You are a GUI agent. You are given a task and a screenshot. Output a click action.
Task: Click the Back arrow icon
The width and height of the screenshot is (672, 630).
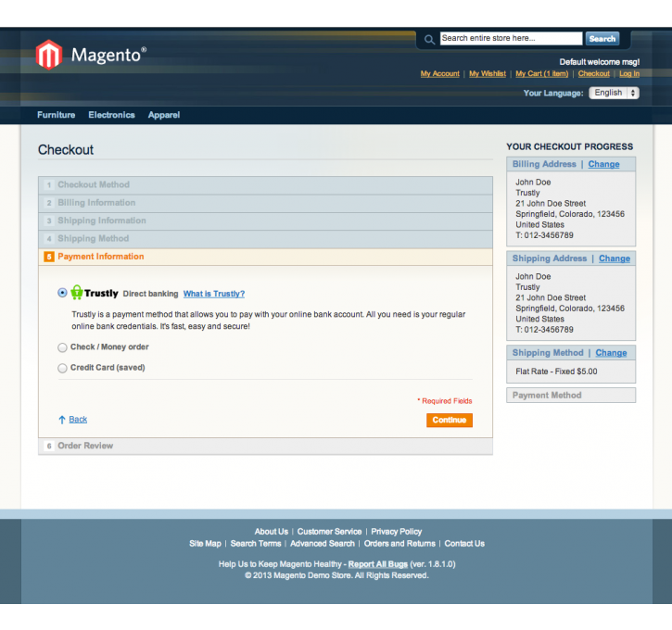[x=62, y=420]
